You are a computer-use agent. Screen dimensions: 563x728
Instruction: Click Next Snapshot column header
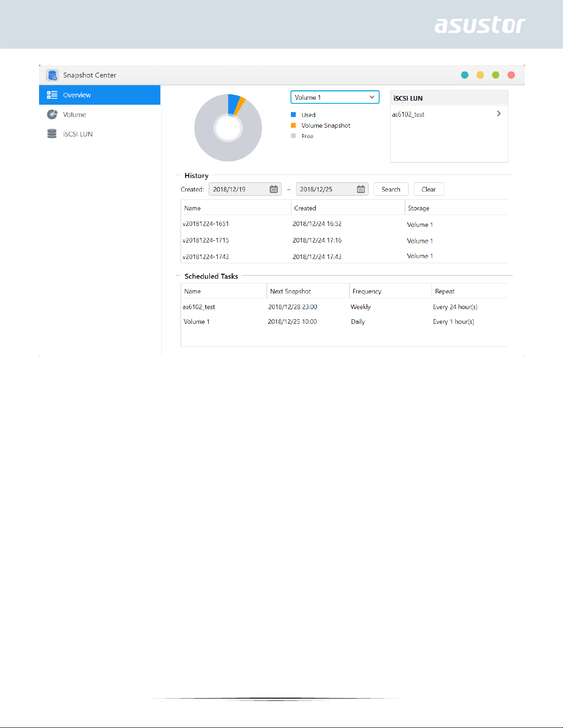pos(308,291)
